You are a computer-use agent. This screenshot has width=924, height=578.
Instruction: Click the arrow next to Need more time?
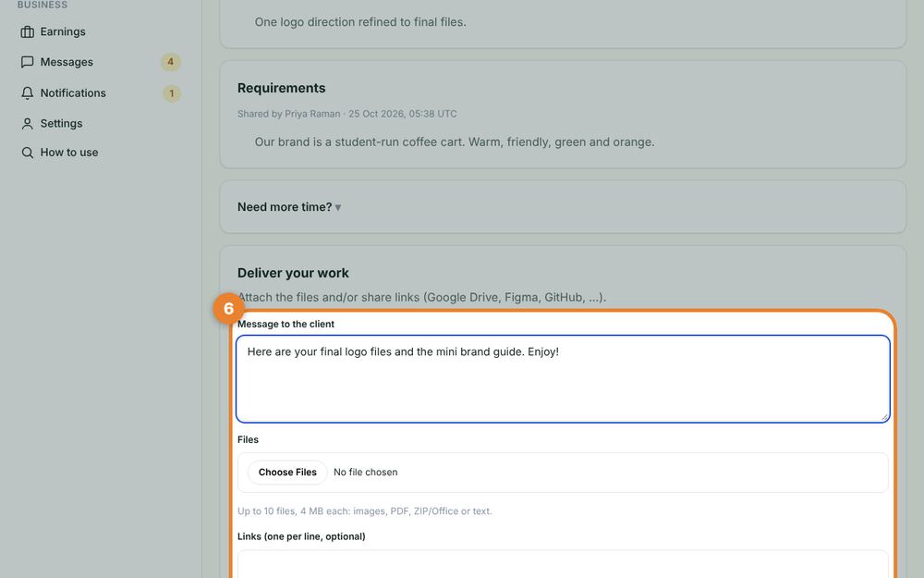[338, 207]
